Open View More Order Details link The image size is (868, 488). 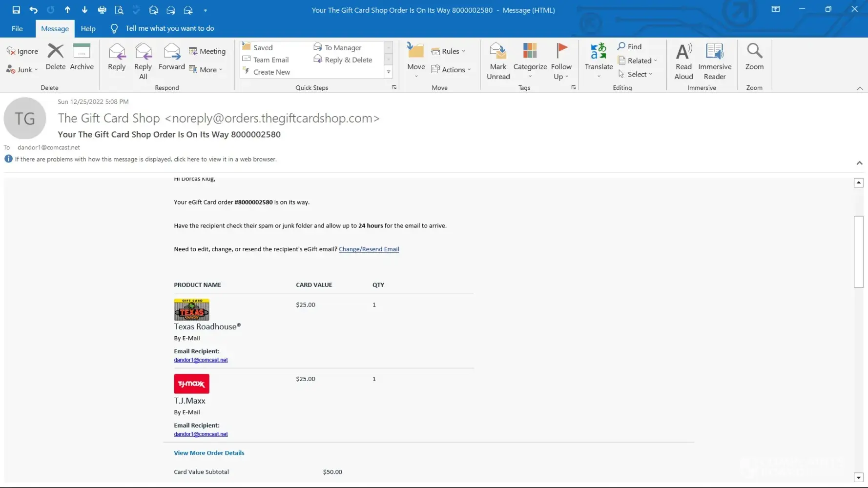point(209,453)
